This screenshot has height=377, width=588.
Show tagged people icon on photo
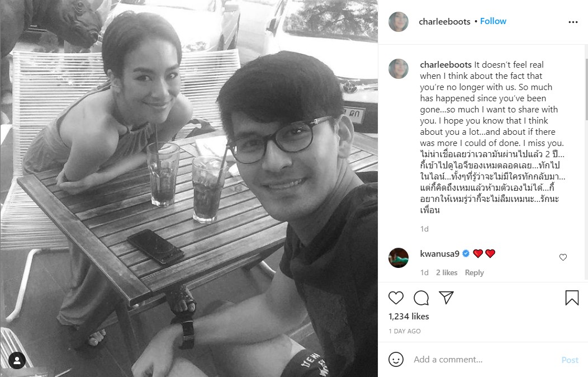(x=17, y=360)
